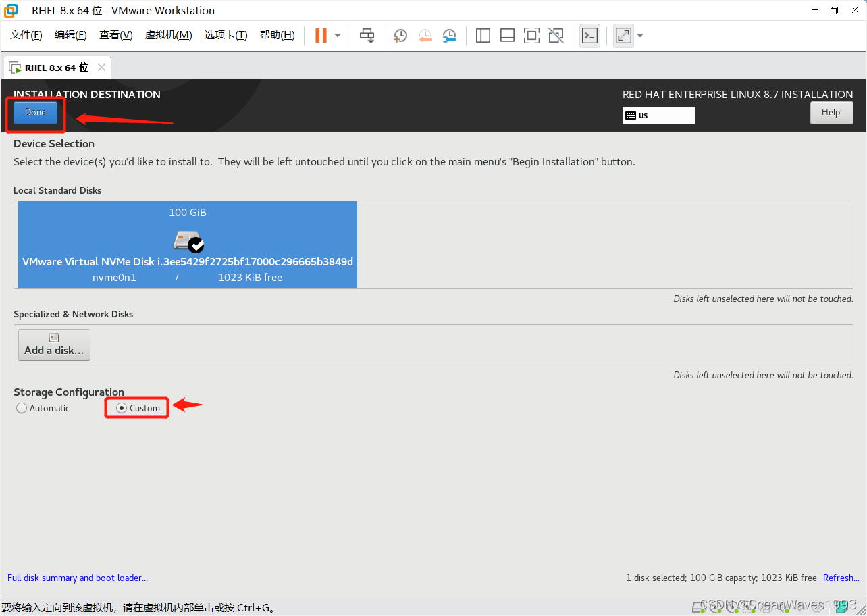Click the us keyboard layout indicator
The width and height of the screenshot is (867, 616).
(x=659, y=115)
